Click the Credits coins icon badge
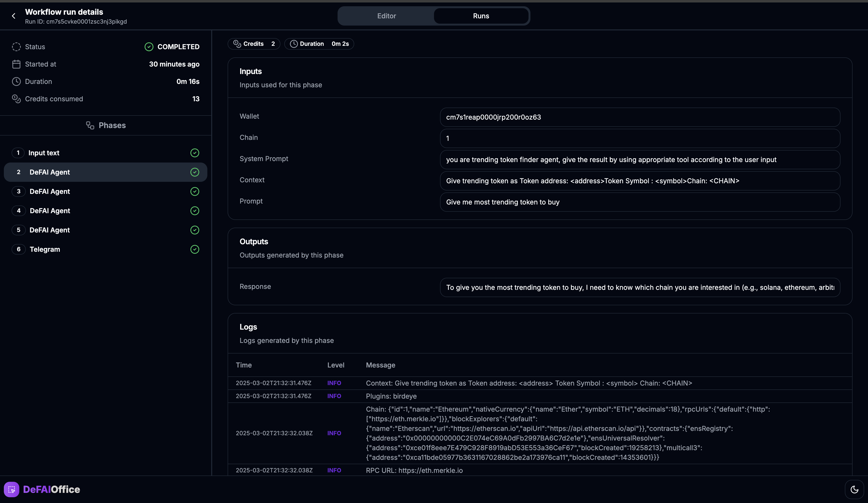The image size is (868, 503). tap(237, 44)
